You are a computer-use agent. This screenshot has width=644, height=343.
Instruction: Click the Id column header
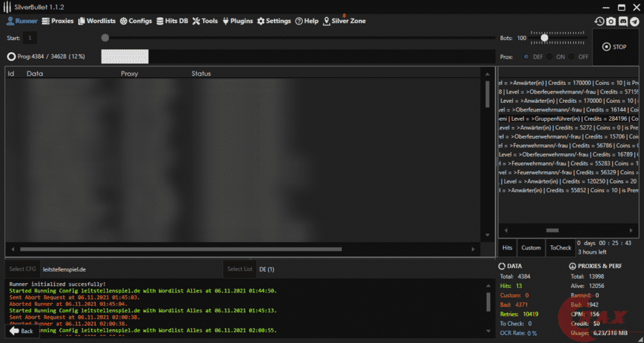[x=11, y=74]
